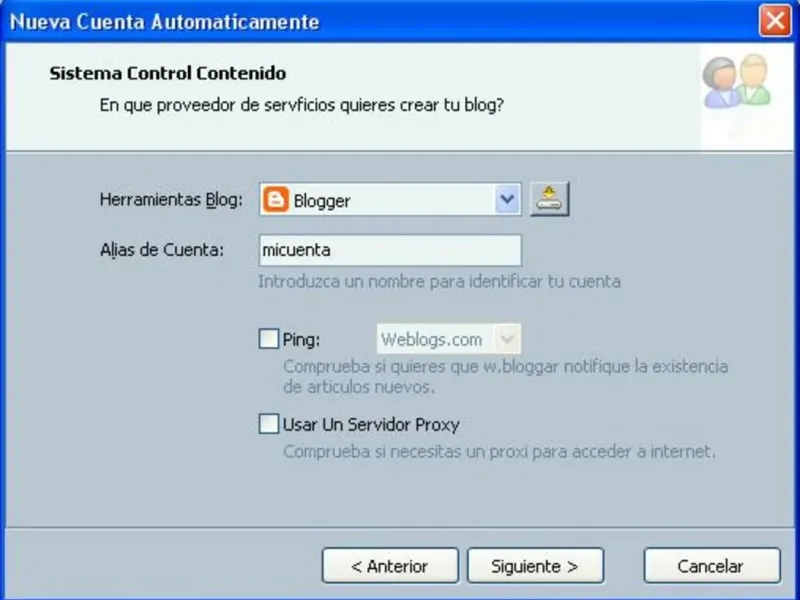Screen dimensions: 800x600
Task: Continue with the Siguiente button
Action: coord(535,565)
